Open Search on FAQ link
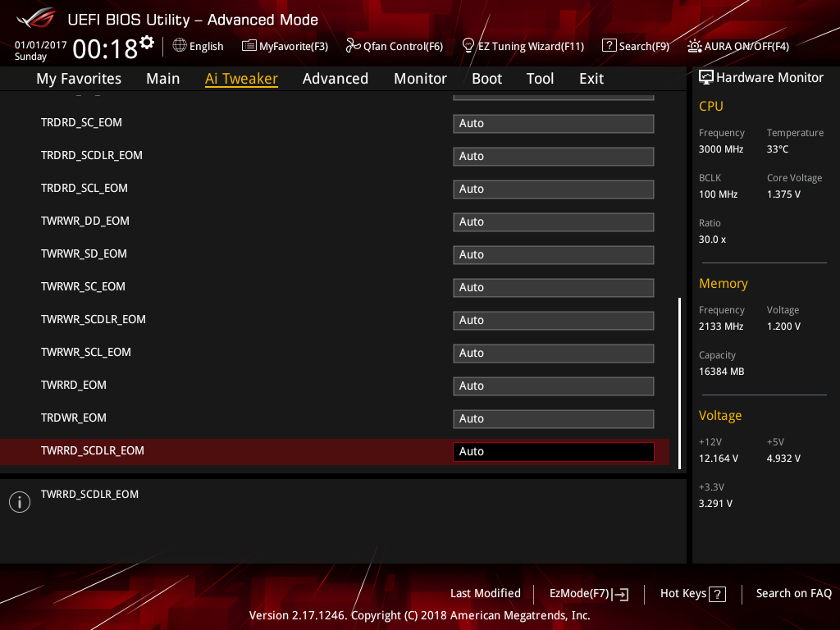Screen dimensions: 840x630 tap(793, 594)
